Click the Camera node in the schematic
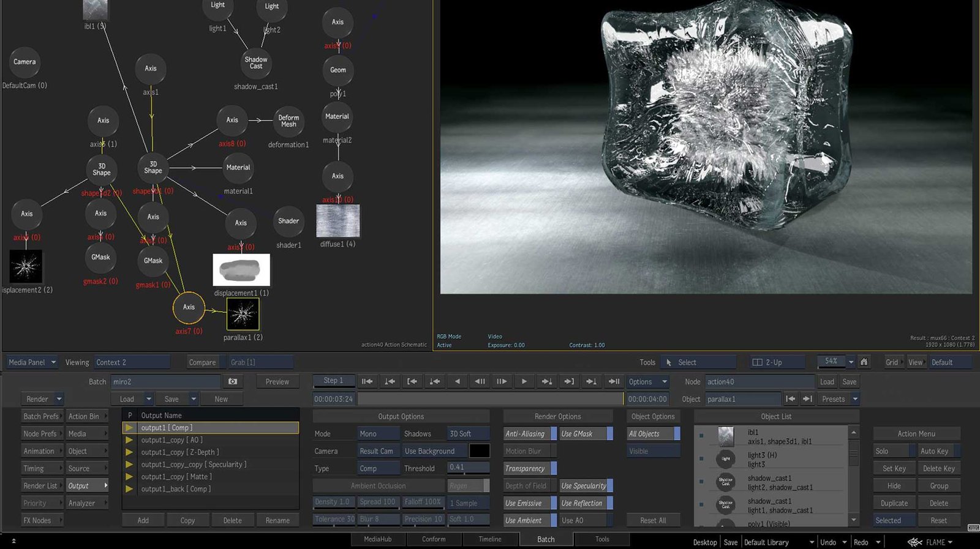 pos(24,62)
